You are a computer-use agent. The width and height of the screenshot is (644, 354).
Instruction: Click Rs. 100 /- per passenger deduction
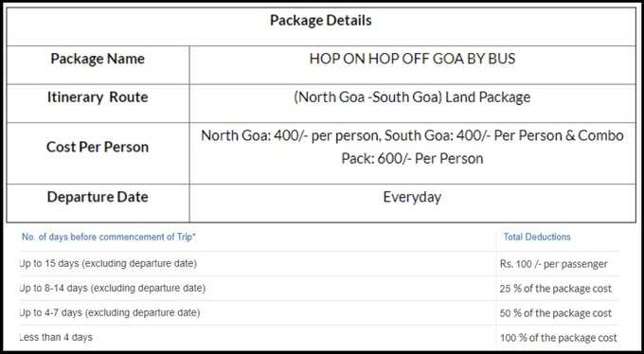click(554, 264)
